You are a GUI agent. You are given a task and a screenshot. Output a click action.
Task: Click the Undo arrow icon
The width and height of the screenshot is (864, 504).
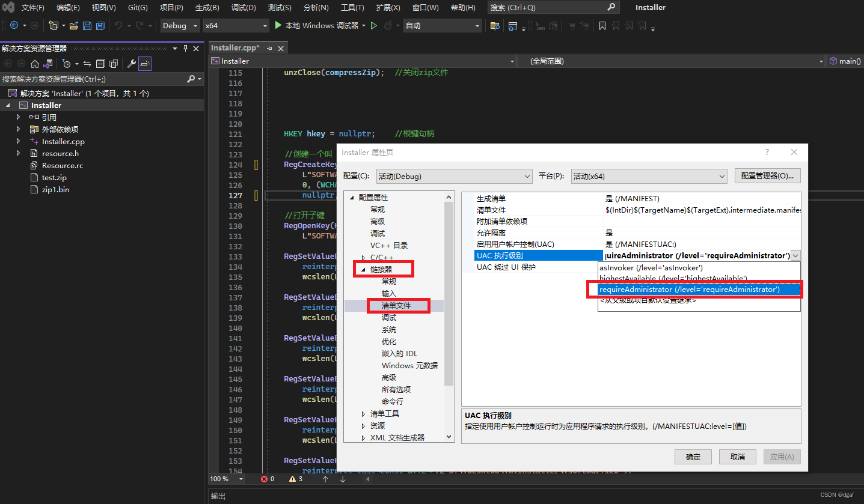tap(118, 26)
